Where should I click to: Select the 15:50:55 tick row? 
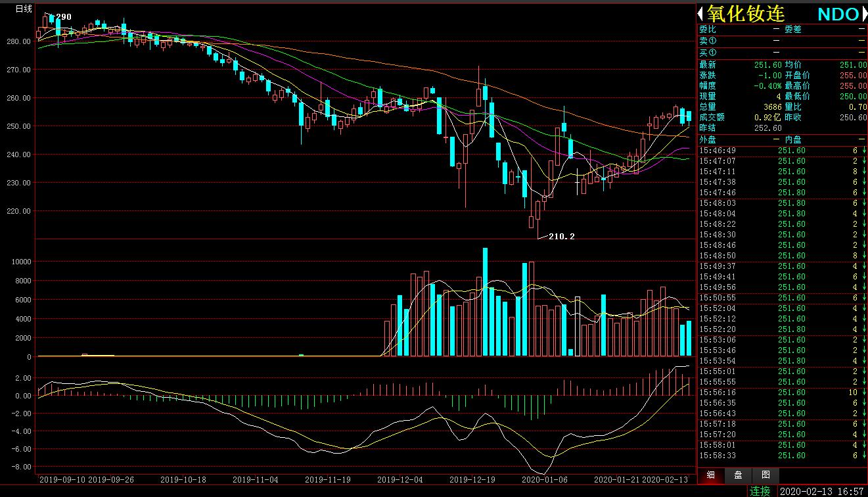tap(782, 298)
